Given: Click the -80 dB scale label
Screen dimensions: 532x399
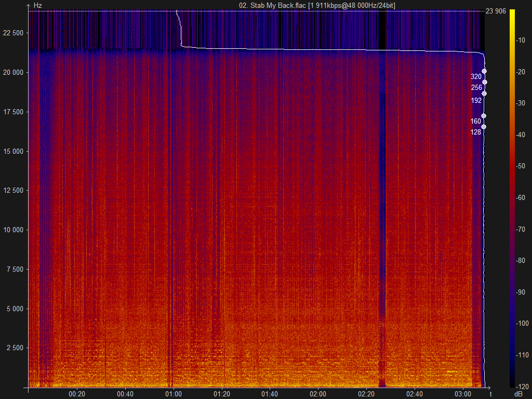Looking at the screenshot, I should click(521, 261).
